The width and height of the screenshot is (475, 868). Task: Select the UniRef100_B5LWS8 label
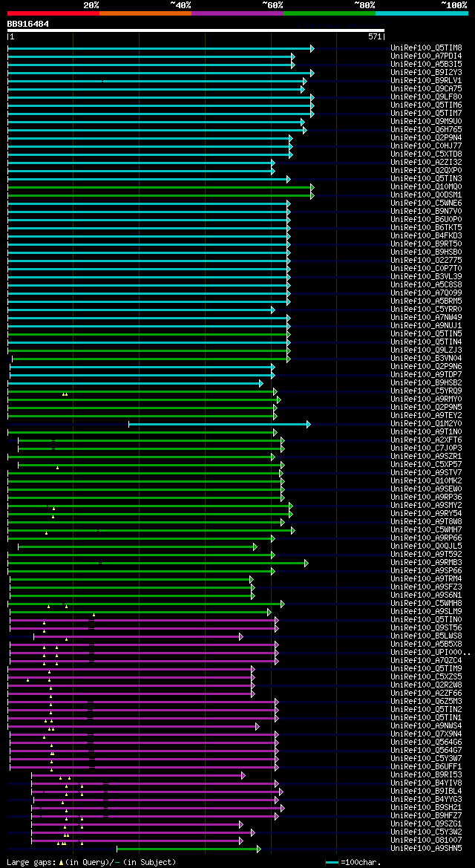tap(426, 636)
